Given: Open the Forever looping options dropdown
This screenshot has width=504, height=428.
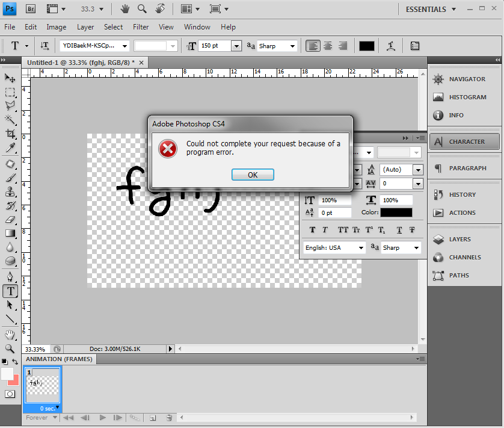Looking at the screenshot, I should [54, 417].
